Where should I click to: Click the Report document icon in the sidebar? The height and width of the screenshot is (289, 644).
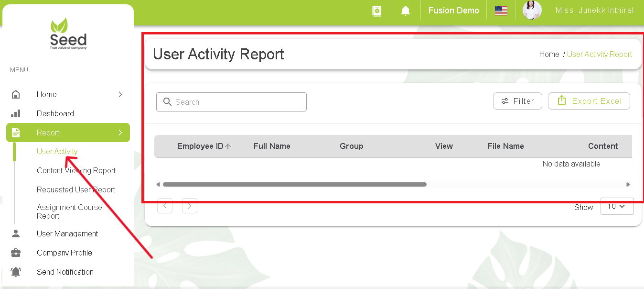click(16, 133)
